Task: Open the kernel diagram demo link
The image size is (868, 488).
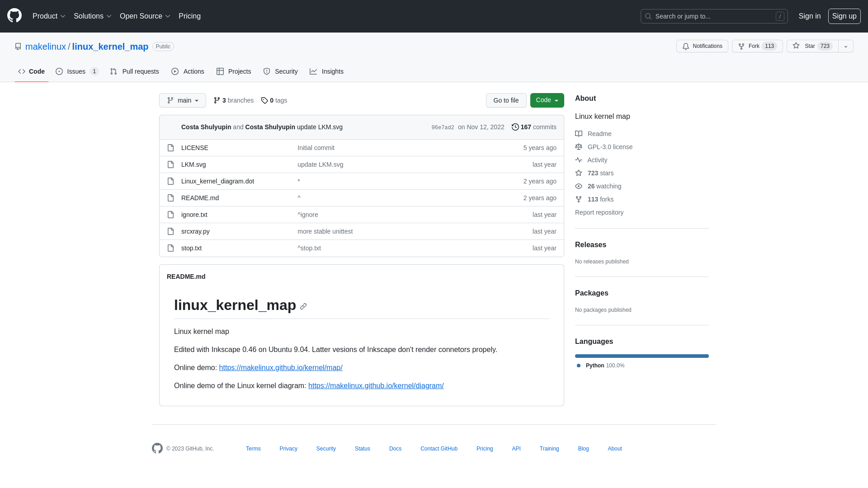Action: tap(376, 386)
